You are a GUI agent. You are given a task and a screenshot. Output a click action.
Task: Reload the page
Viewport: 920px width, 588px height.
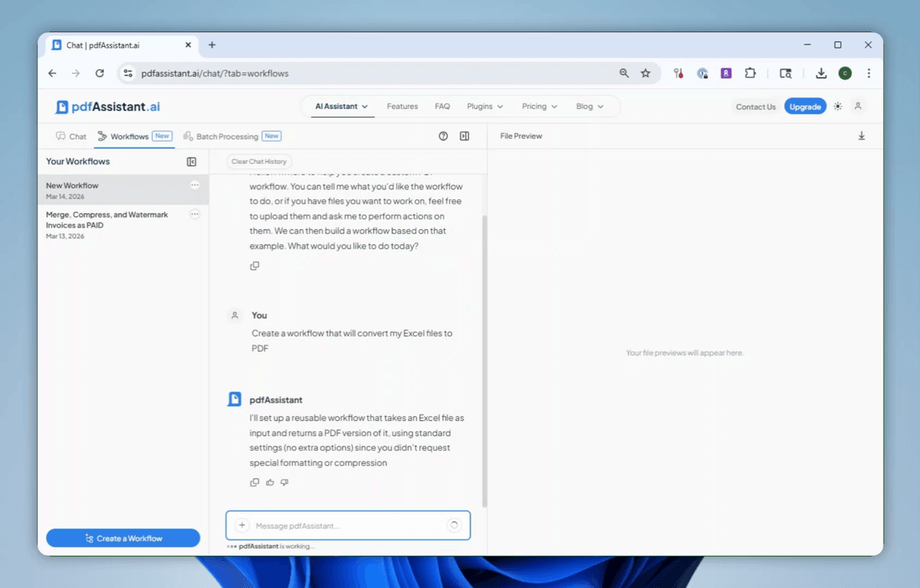100,74
